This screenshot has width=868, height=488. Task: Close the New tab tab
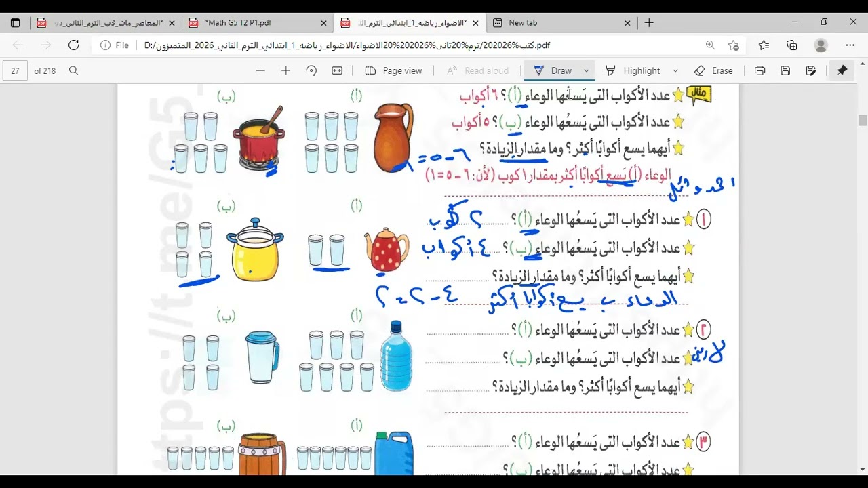627,23
